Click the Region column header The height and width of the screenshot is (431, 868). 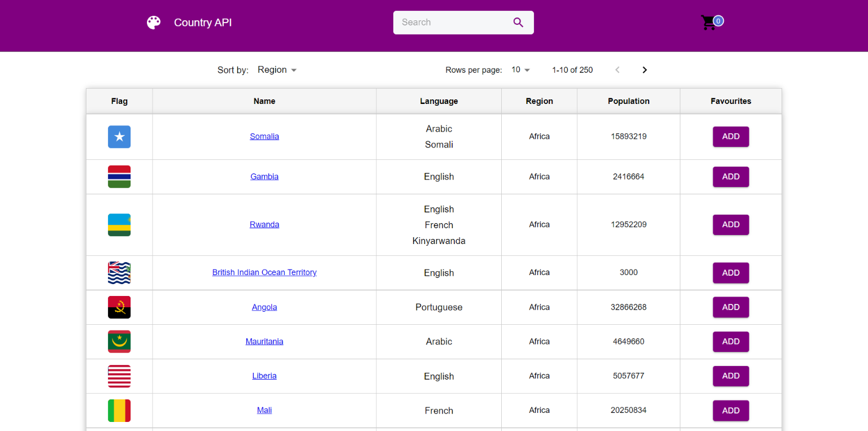pyautogui.click(x=540, y=101)
